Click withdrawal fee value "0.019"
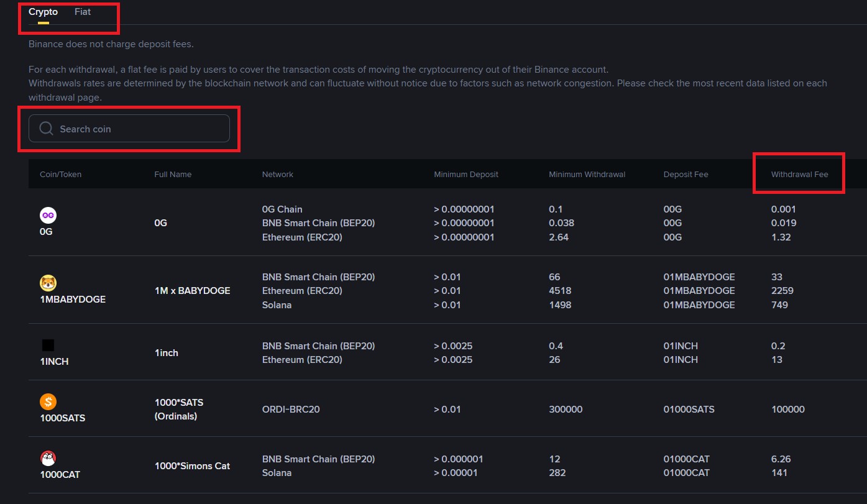 [x=784, y=223]
